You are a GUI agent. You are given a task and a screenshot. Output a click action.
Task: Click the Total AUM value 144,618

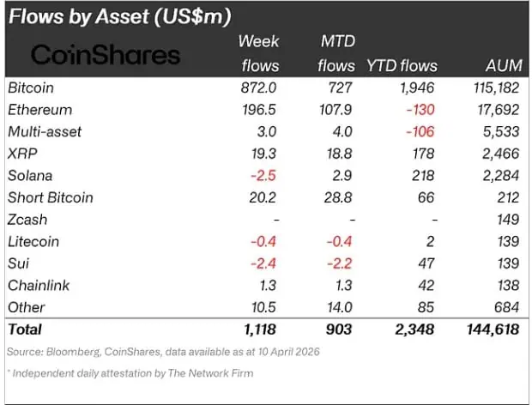point(496,329)
